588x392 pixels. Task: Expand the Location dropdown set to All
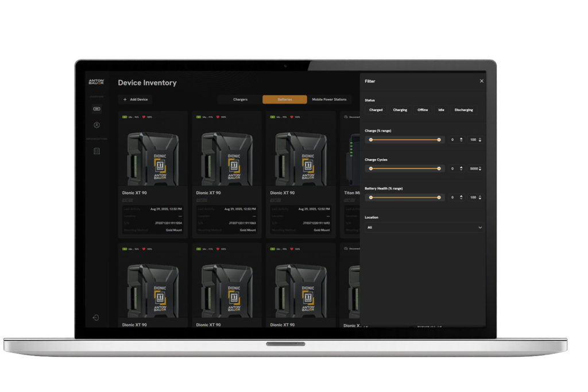point(423,228)
